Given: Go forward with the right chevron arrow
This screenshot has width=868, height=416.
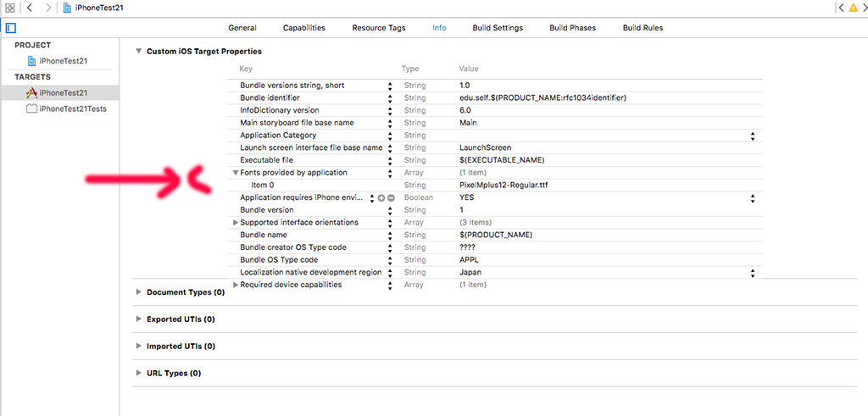Looking at the screenshot, I should coord(48,8).
